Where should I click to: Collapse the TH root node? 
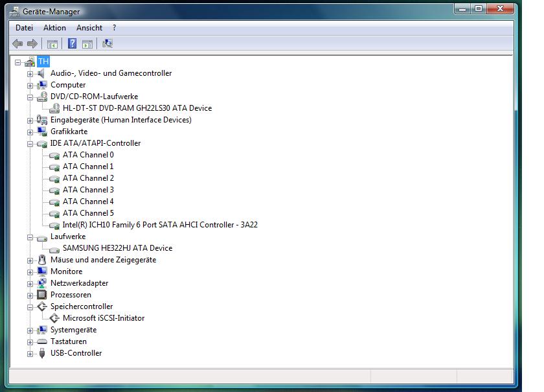(x=17, y=62)
